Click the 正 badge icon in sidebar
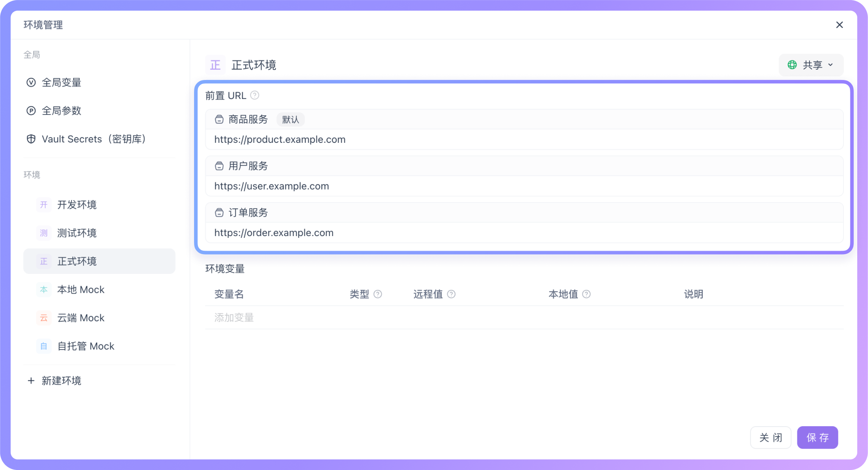This screenshot has width=868, height=470. click(x=44, y=261)
